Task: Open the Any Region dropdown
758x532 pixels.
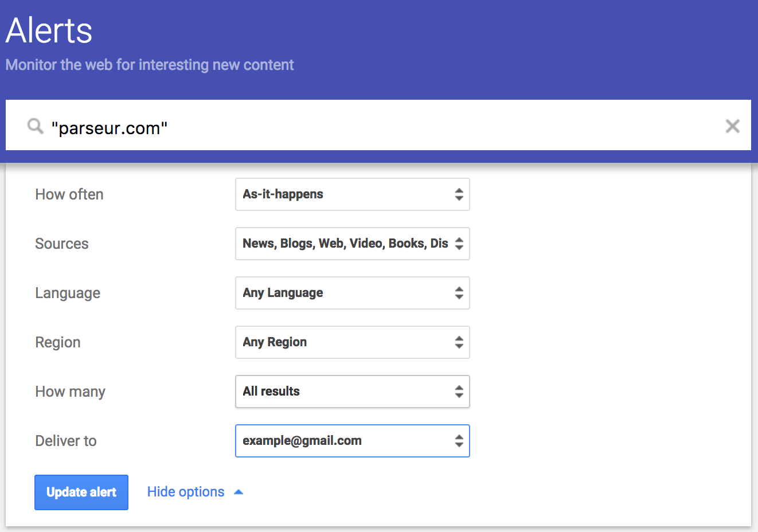Action: tap(344, 342)
